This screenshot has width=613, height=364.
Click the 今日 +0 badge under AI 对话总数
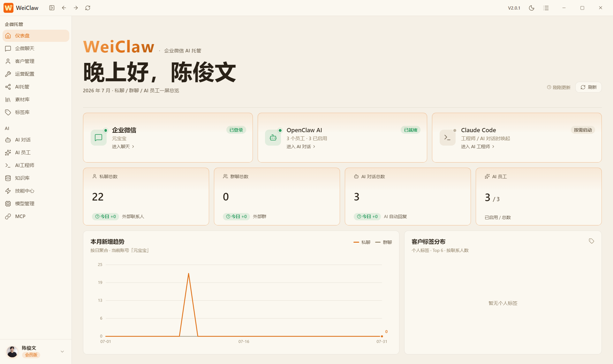tap(367, 216)
